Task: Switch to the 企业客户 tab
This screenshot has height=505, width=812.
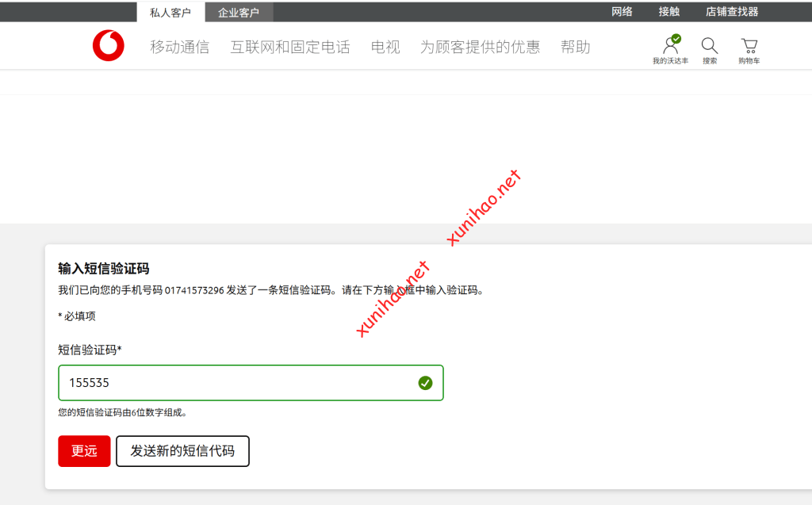Action: click(x=239, y=12)
